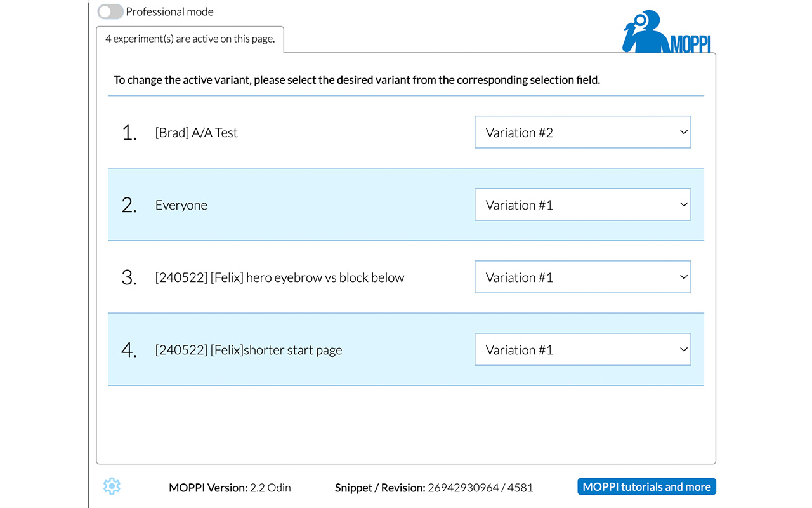This screenshot has width=812, height=508.
Task: Open the variant selector for shorter start page experiment
Action: click(582, 349)
